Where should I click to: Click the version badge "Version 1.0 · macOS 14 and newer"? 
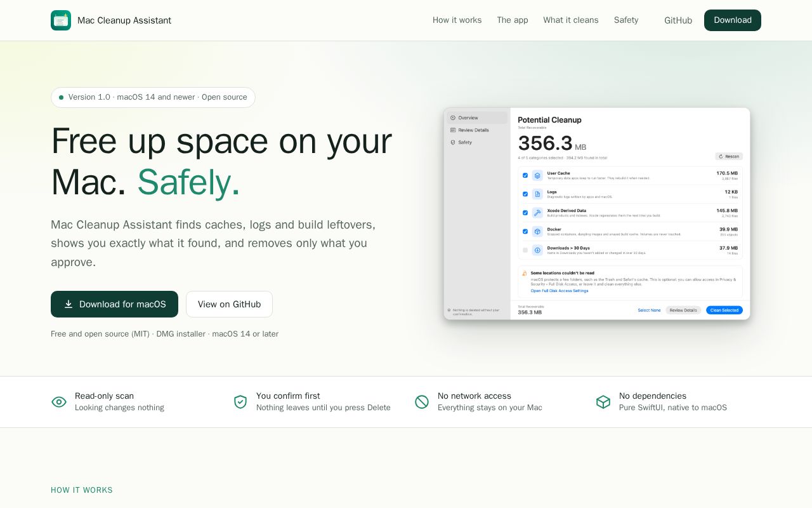click(x=153, y=97)
